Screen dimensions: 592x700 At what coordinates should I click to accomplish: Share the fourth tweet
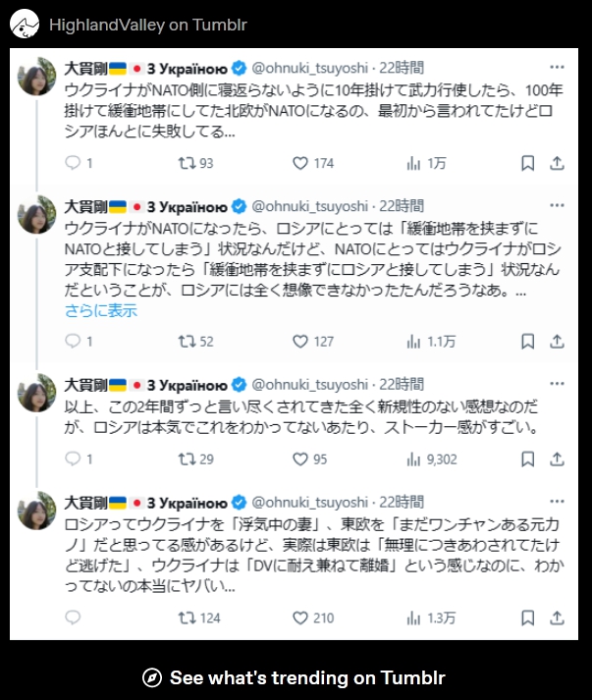click(556, 618)
